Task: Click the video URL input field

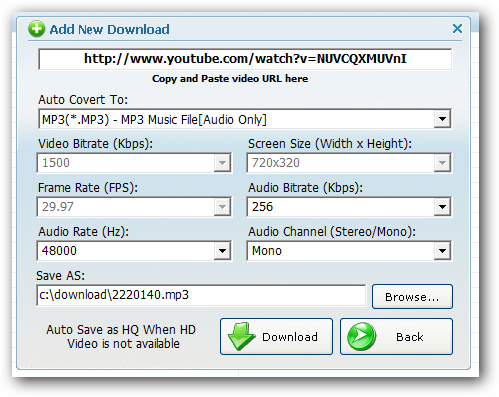Action: [245, 59]
